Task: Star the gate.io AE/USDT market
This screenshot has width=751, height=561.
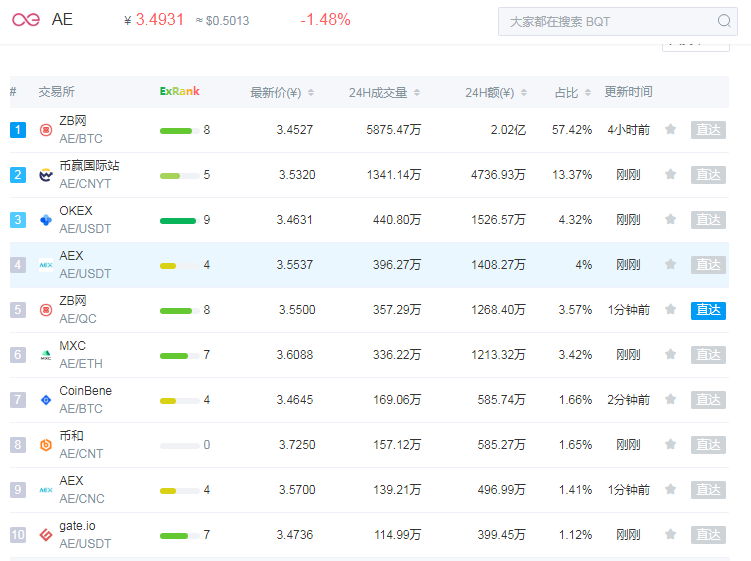Action: [x=671, y=535]
